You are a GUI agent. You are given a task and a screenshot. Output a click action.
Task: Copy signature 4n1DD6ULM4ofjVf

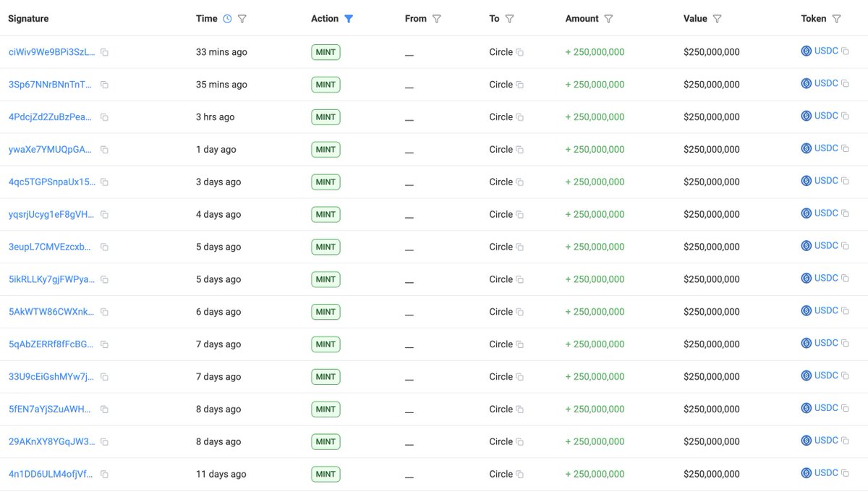pyautogui.click(x=104, y=475)
